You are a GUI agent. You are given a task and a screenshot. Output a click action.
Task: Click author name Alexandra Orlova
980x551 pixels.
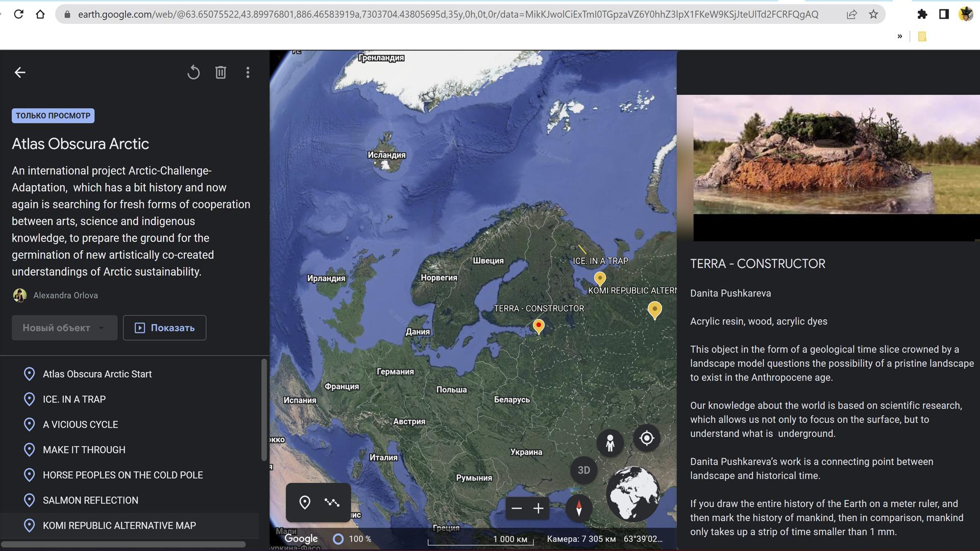pyautogui.click(x=65, y=295)
